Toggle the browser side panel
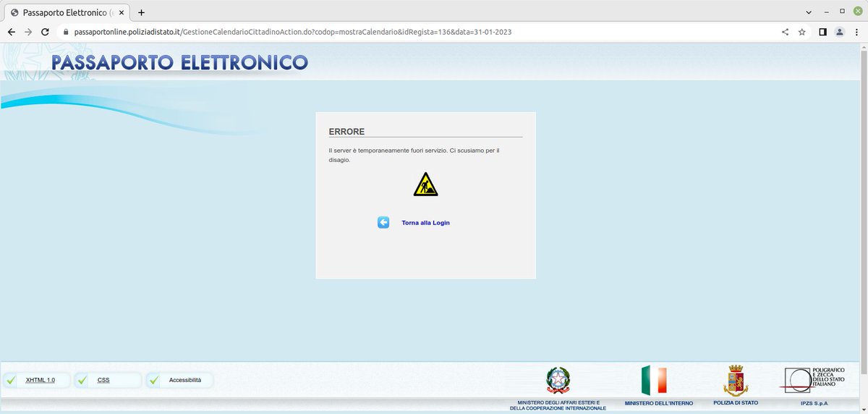 (x=823, y=32)
